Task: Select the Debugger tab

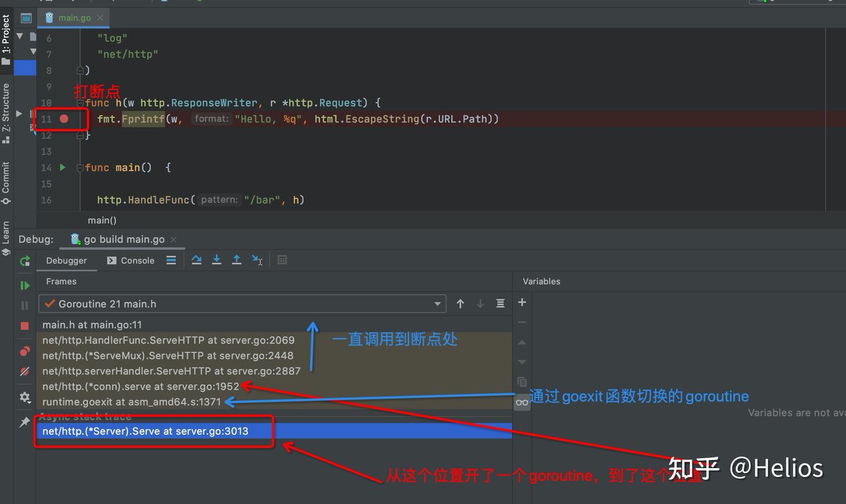Action: pos(66,260)
